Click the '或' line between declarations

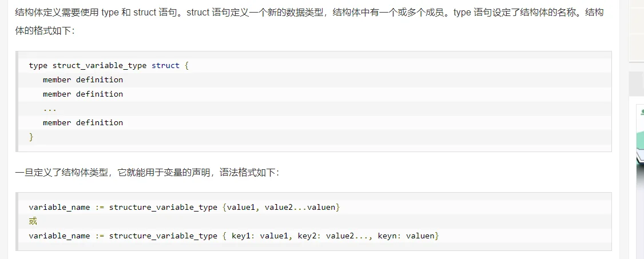point(33,222)
